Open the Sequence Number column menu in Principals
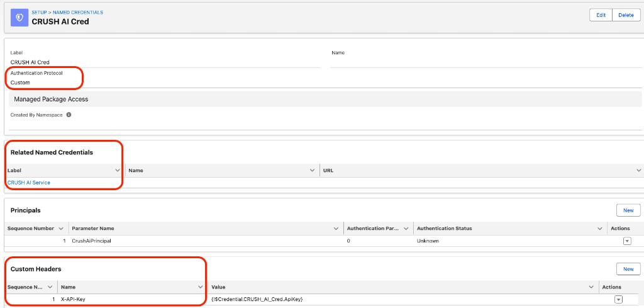644x308 pixels. click(61, 228)
